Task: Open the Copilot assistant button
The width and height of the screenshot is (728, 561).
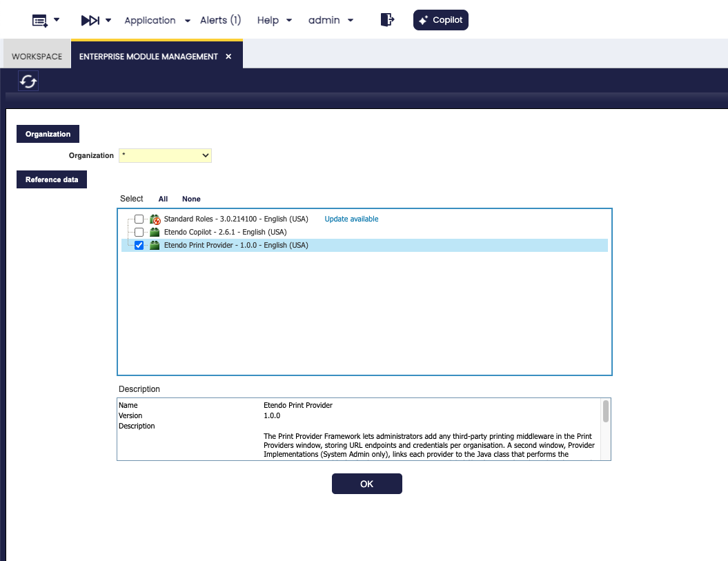Action: [441, 20]
